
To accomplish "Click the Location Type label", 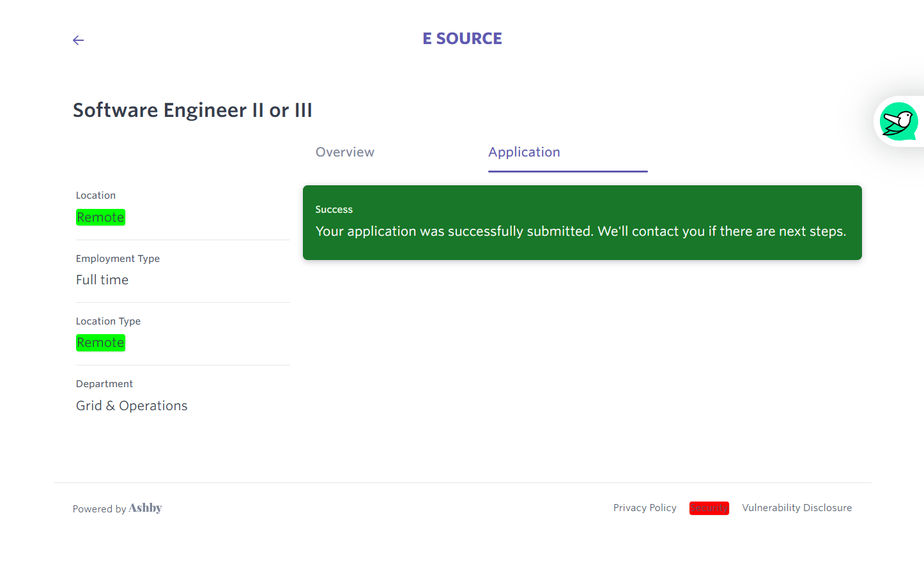I will 108,321.
